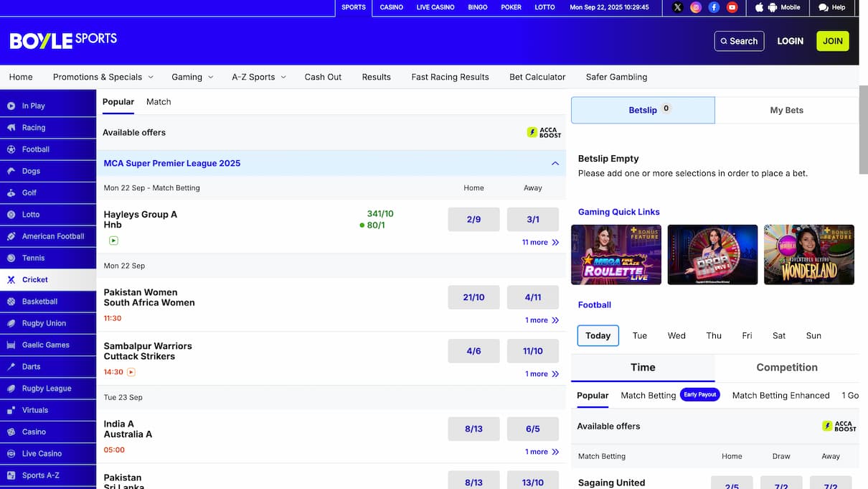The height and width of the screenshot is (489, 868).
Task: Open American Football from the sidebar
Action: [48, 236]
